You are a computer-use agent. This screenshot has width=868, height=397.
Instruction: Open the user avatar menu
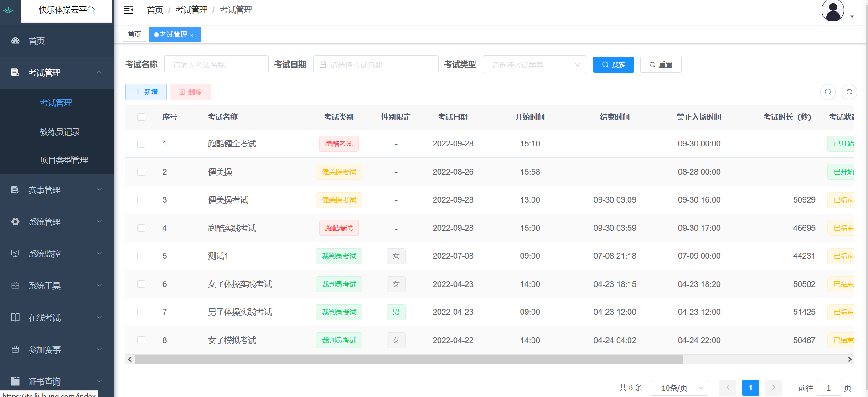point(833,10)
